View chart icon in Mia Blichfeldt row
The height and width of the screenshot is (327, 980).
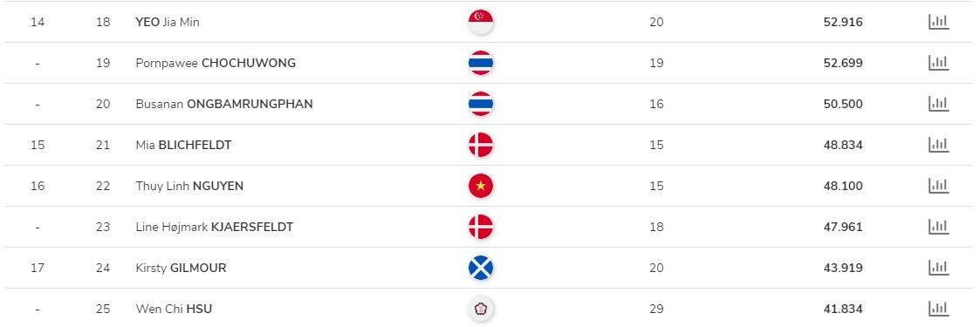(938, 145)
